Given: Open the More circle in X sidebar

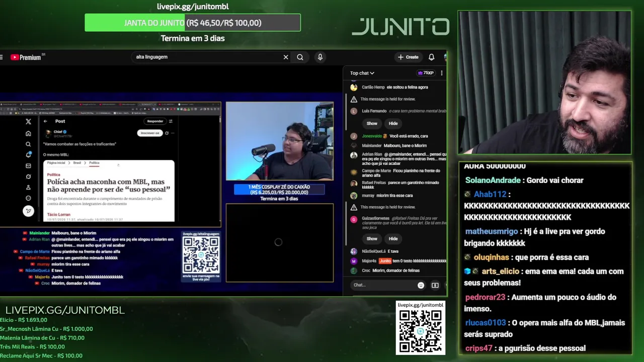Looking at the screenshot, I should [28, 198].
